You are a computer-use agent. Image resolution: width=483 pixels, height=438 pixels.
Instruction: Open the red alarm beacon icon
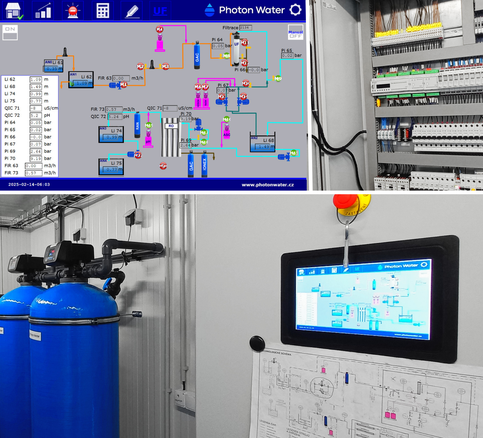coord(73,10)
